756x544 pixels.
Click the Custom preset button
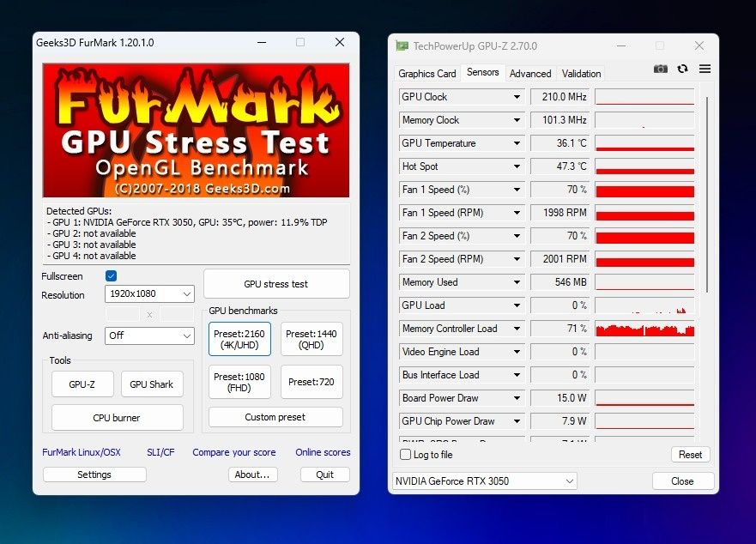(275, 417)
